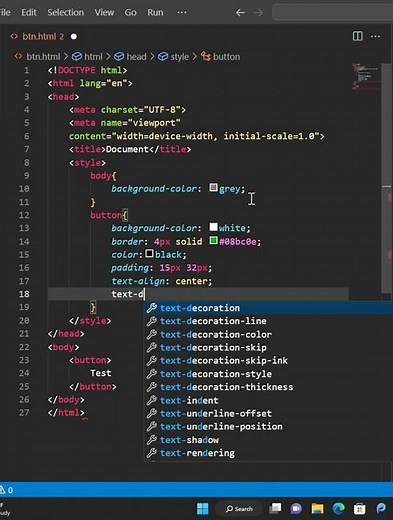Open the View menu
This screenshot has height=520, width=393.
pyautogui.click(x=104, y=13)
